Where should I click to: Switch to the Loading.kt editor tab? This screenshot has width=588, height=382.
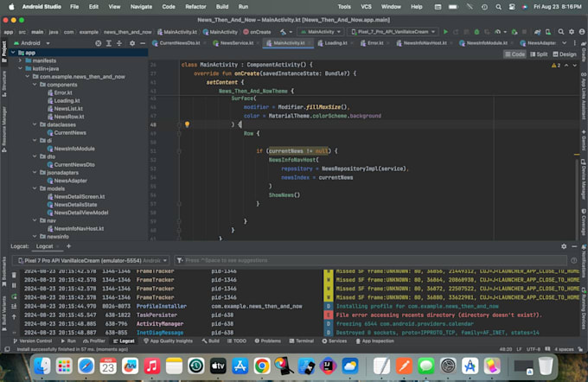coord(336,43)
